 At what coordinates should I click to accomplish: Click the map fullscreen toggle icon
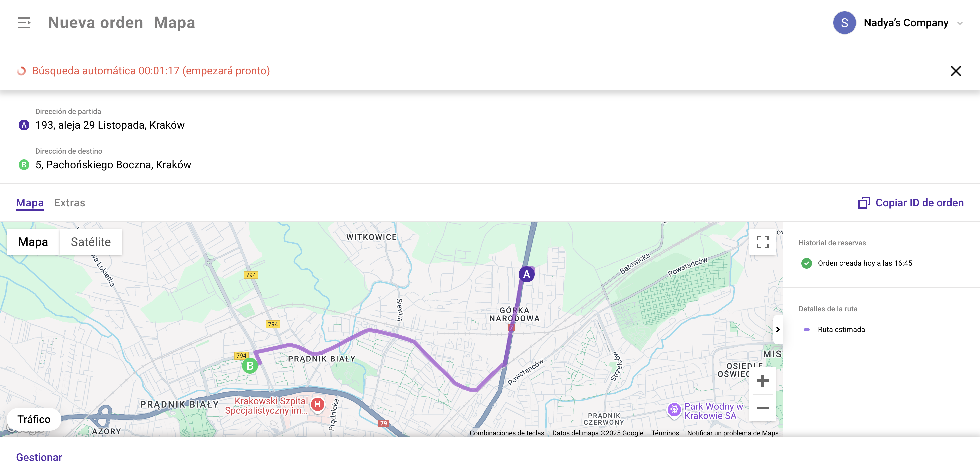(x=762, y=242)
